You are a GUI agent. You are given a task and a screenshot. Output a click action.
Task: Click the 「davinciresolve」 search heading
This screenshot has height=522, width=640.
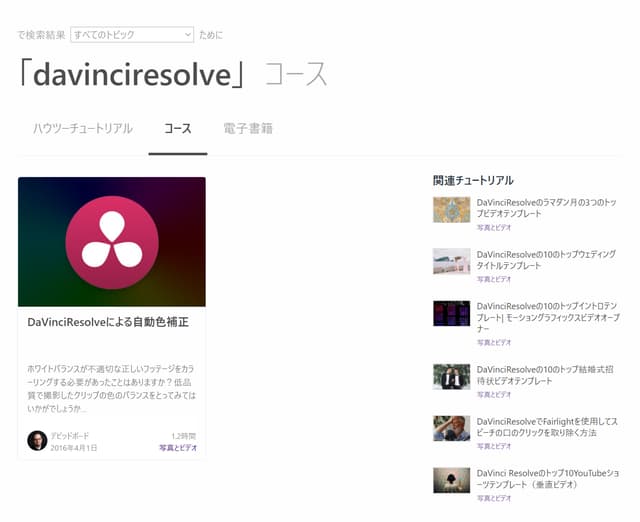132,74
